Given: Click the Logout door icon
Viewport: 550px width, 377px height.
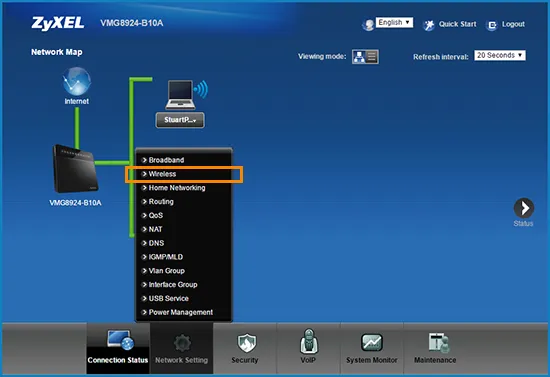Looking at the screenshot, I should point(492,25).
